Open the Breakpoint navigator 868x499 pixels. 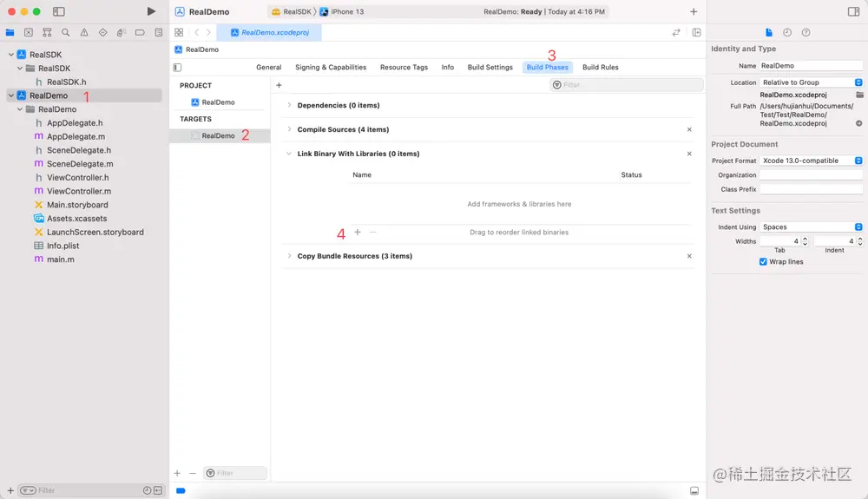(140, 33)
